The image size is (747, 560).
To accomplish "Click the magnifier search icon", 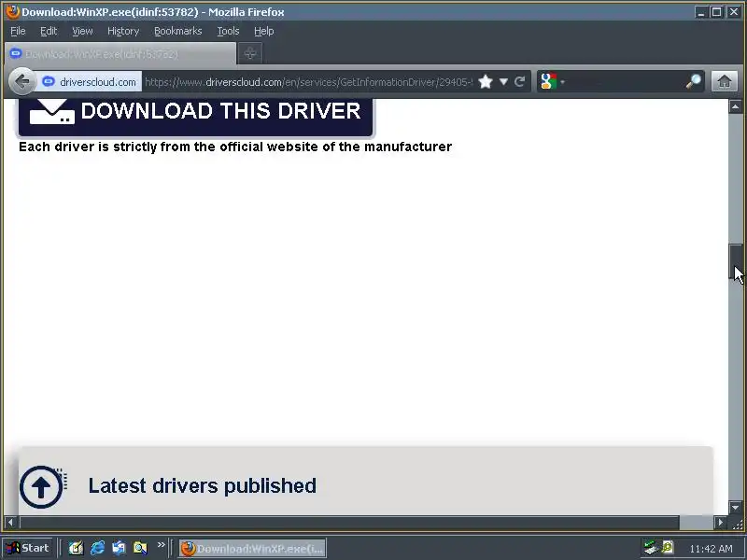I will click(x=693, y=81).
